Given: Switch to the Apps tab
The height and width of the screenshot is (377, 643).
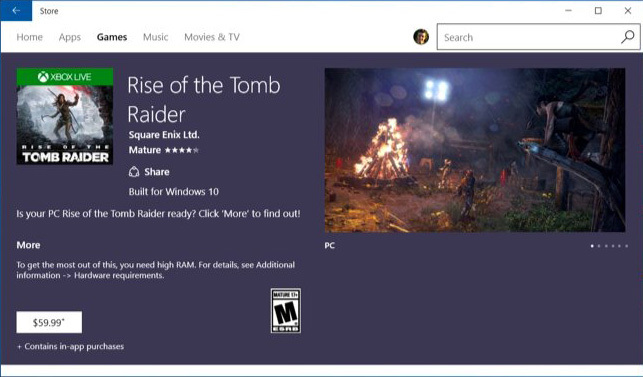Looking at the screenshot, I should pyautogui.click(x=70, y=37).
